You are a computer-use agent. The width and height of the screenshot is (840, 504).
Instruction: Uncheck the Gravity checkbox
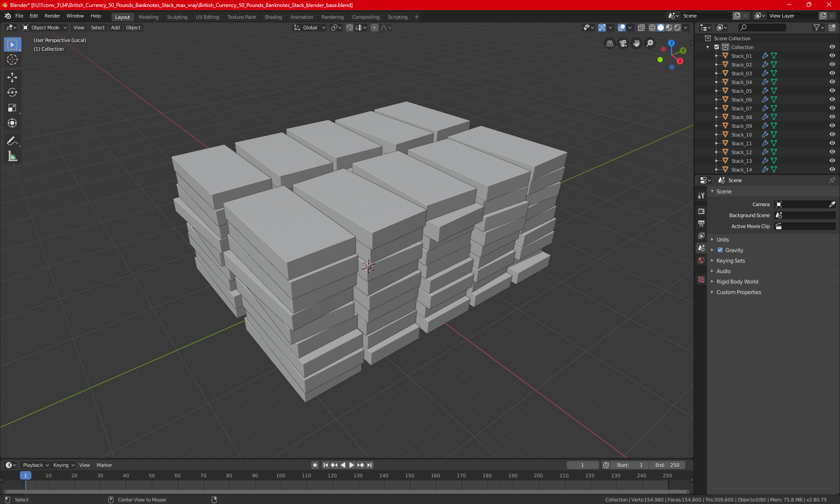coord(720,250)
